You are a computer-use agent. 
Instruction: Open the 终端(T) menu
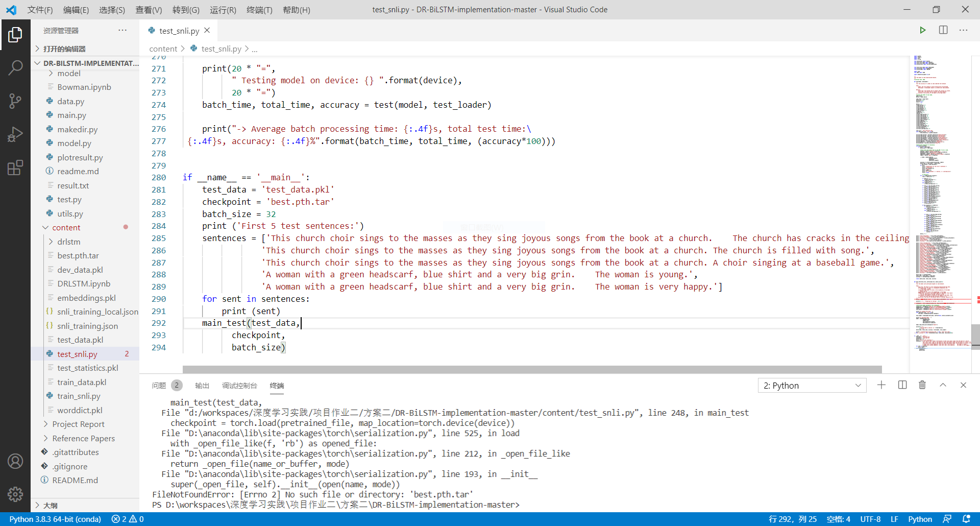click(x=259, y=10)
